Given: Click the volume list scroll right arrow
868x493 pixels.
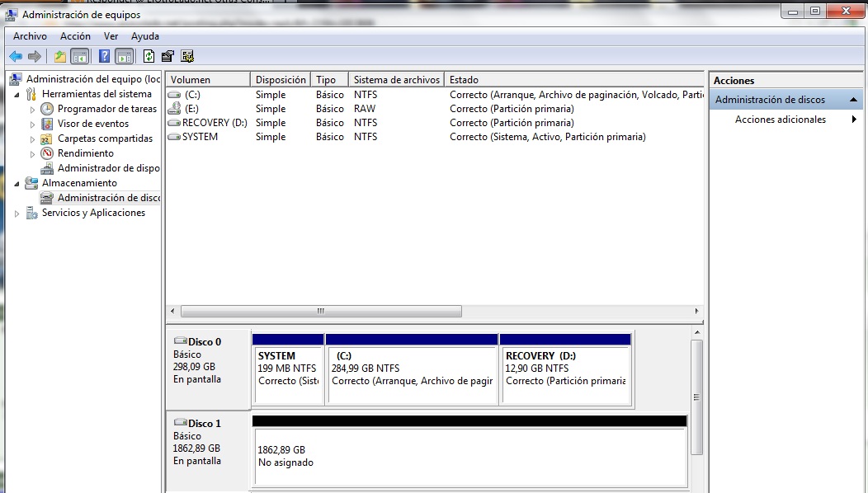Looking at the screenshot, I should (696, 311).
